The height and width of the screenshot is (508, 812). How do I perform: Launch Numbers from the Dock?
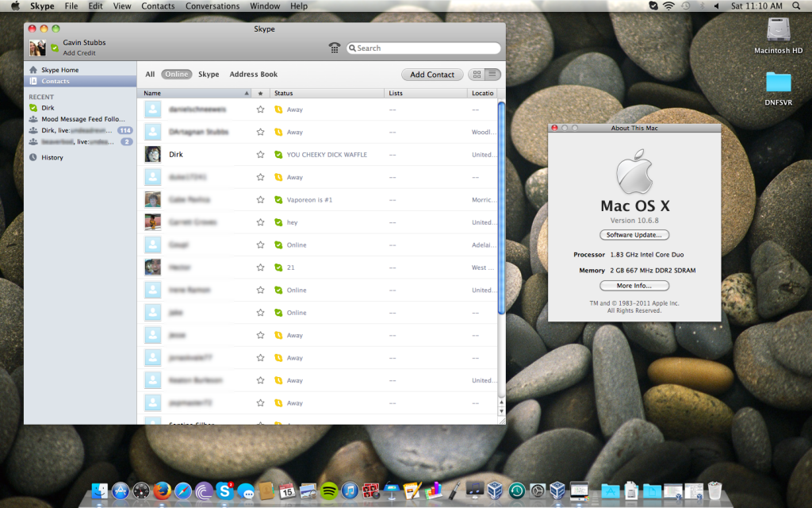[x=434, y=491]
